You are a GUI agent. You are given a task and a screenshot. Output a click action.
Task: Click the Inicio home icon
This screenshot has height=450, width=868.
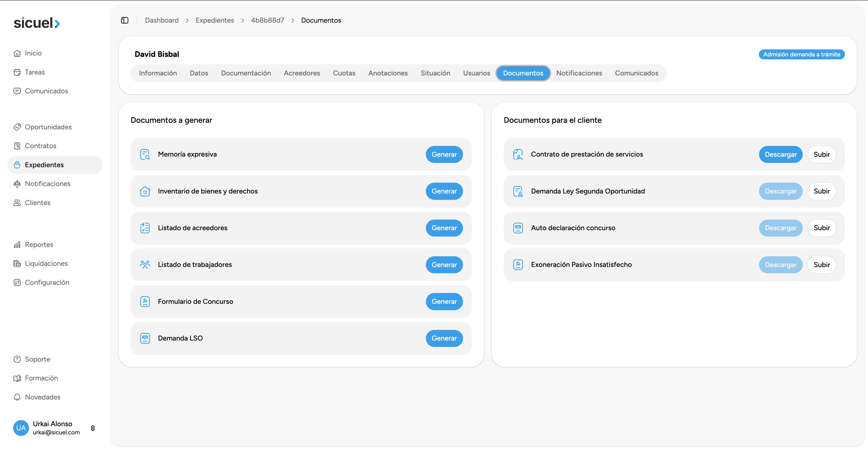[17, 53]
